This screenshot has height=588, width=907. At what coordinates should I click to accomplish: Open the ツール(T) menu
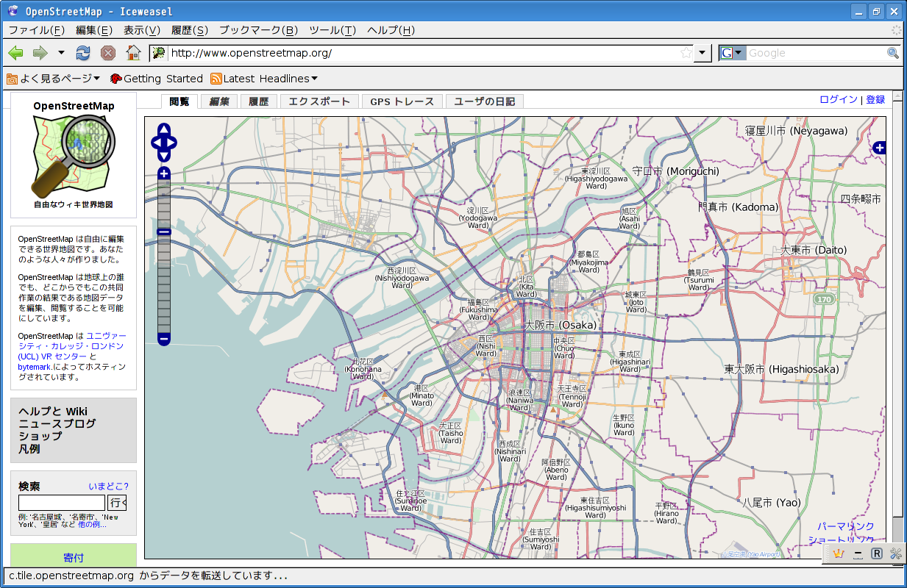tap(332, 30)
